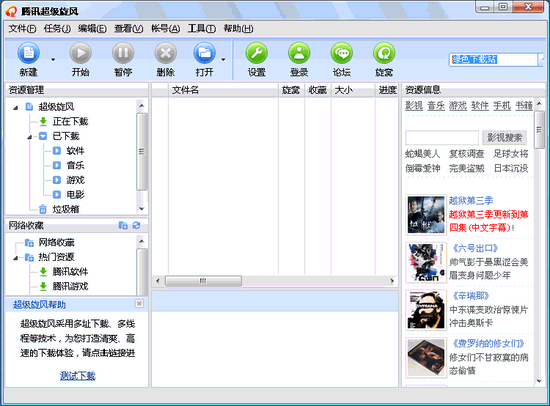Click the 暂停 (Pause) toolbar icon

pos(123,53)
